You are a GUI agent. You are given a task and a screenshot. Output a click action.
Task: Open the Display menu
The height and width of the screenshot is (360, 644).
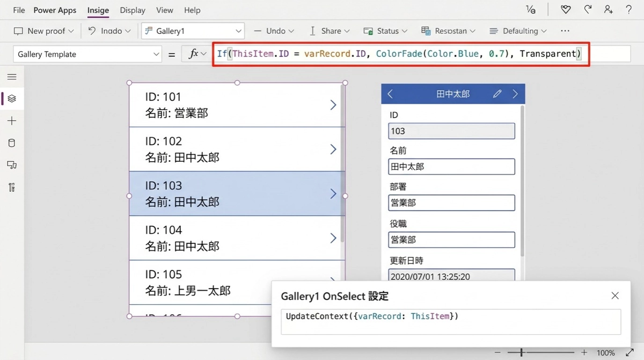133,10
